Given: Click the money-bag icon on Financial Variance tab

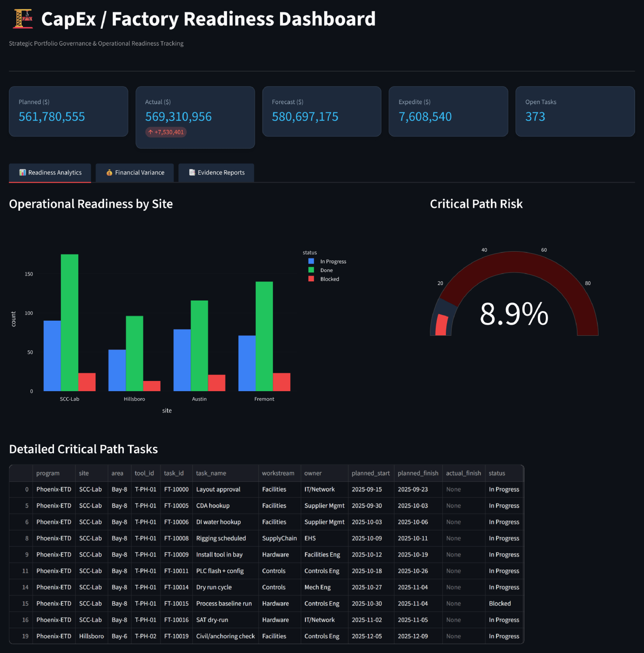Looking at the screenshot, I should pos(109,172).
